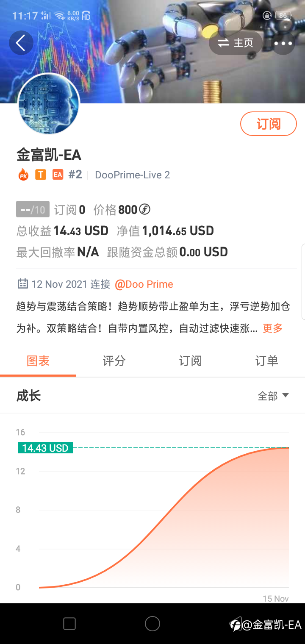The height and width of the screenshot is (644, 305).
Task: Open the 金富凯-EA profile avatar
Action: [49, 104]
